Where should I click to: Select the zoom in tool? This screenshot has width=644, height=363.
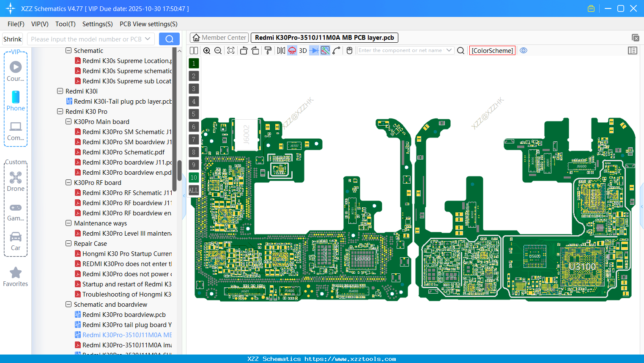coord(207,50)
